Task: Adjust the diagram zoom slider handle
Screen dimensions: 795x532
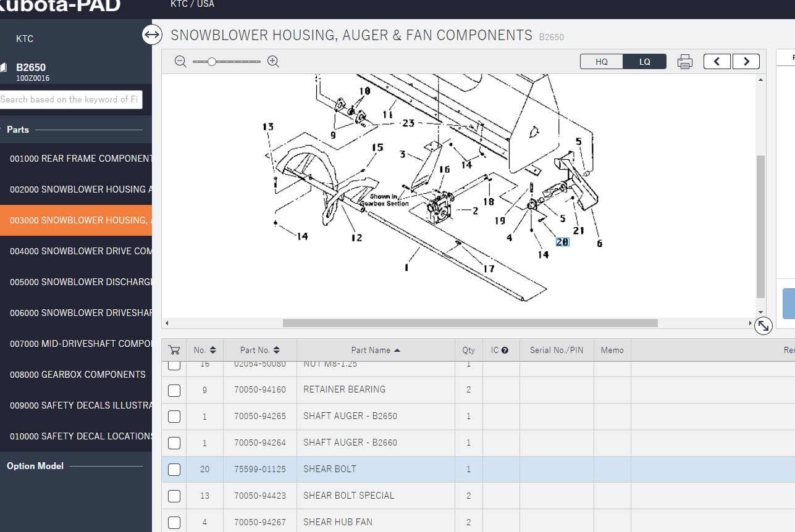Action: pos(211,62)
